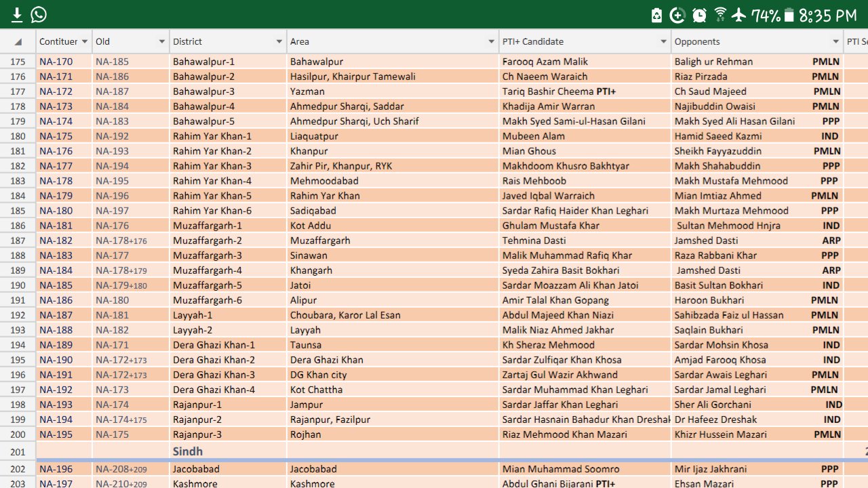Expand the District column filter arrow

[x=279, y=42]
